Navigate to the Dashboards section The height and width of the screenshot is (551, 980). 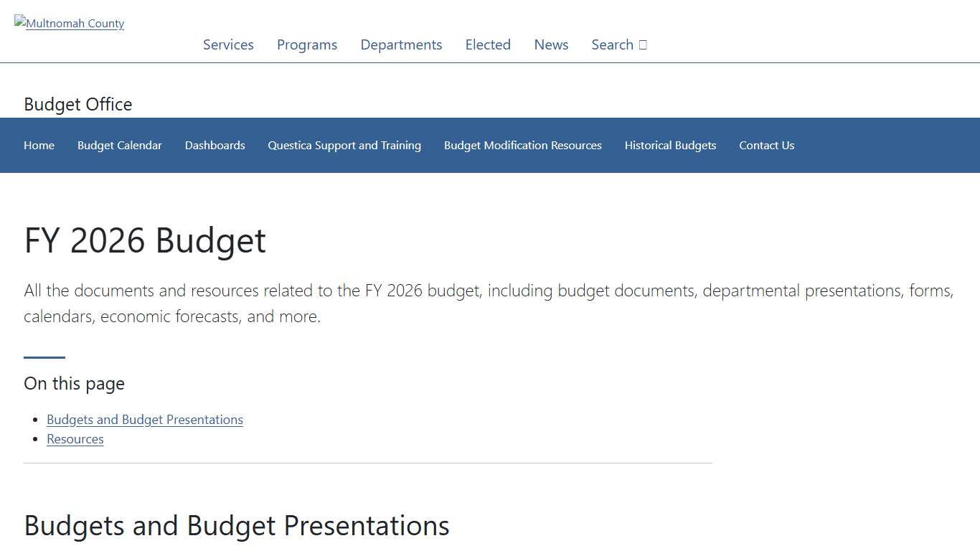215,145
